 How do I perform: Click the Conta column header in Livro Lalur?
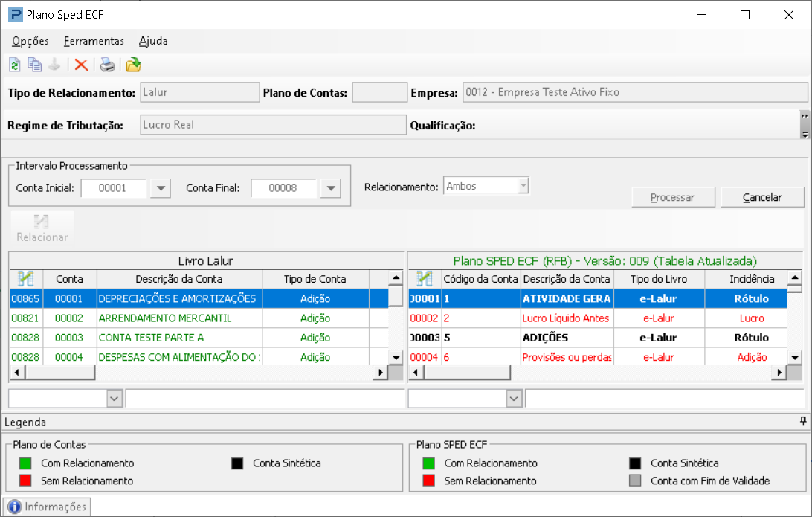click(69, 279)
